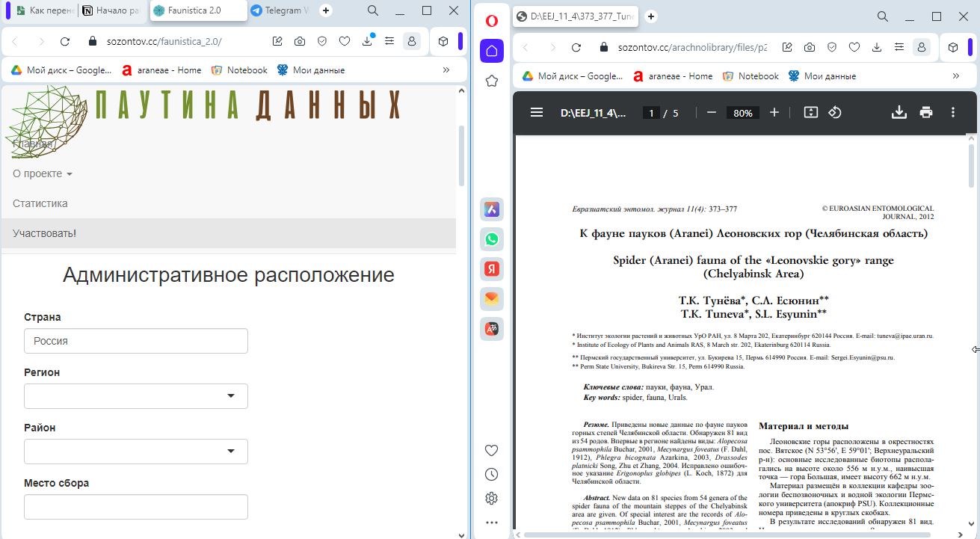Image resolution: width=980 pixels, height=539 pixels.
Task: Open Статистика menu item
Action: (x=40, y=203)
